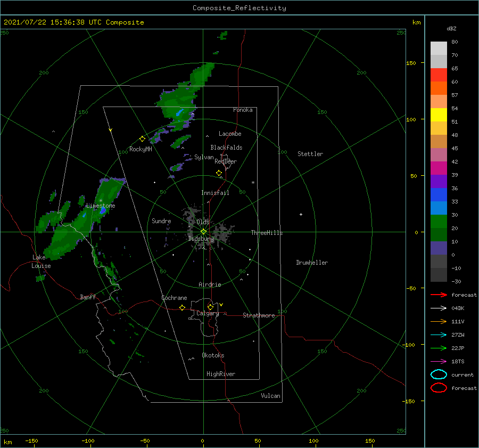
Task: Click the Lake Louise label
Action: pos(41,262)
